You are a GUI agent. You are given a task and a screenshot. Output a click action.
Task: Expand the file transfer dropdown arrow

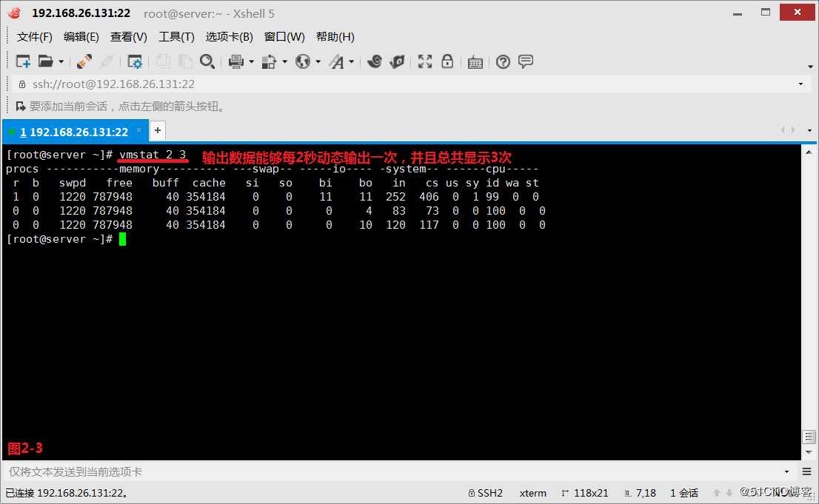click(284, 61)
